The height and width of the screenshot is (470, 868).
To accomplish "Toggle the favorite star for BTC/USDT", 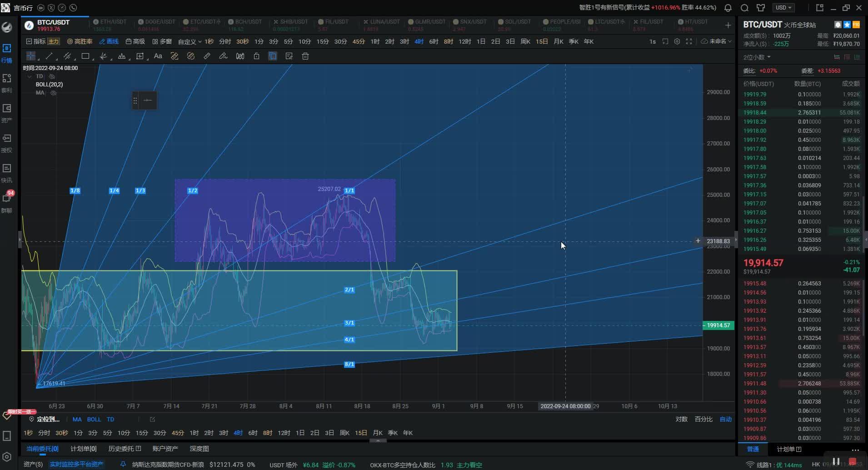I will coord(847,25).
